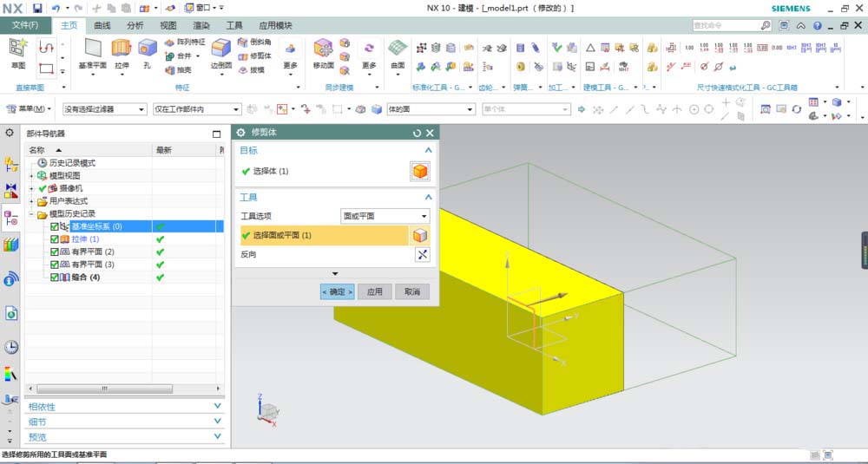868x464 pixels.
Task: Click the 草图 (Sketch) tool icon
Action: pos(17,48)
